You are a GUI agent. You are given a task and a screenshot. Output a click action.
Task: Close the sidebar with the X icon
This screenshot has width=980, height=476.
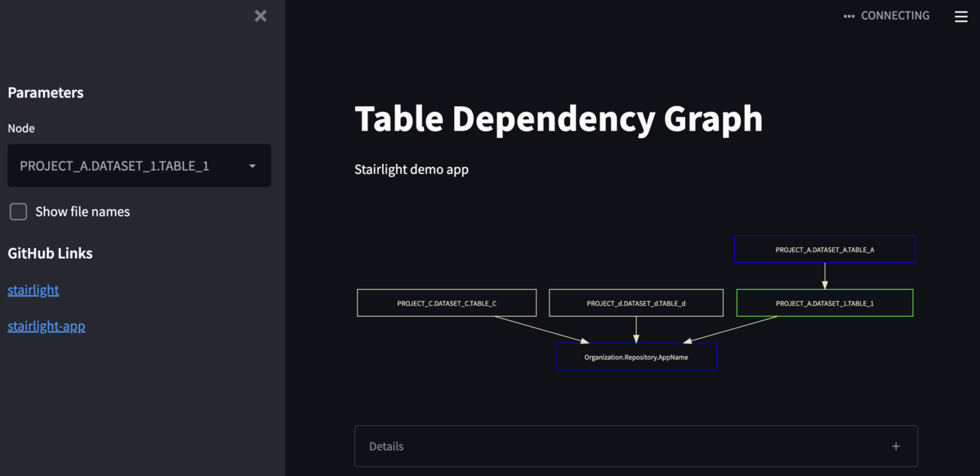point(261,16)
